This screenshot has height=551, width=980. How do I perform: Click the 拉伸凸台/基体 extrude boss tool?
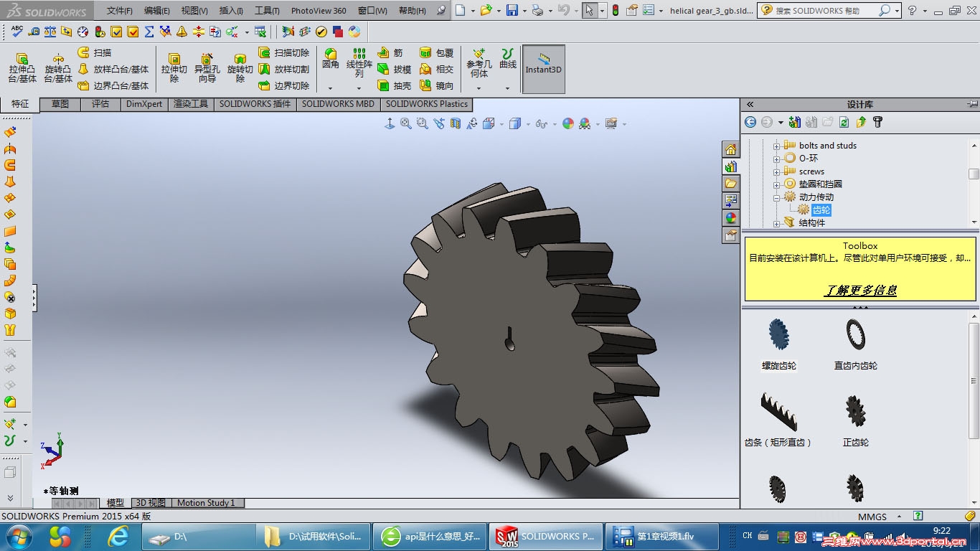point(22,67)
